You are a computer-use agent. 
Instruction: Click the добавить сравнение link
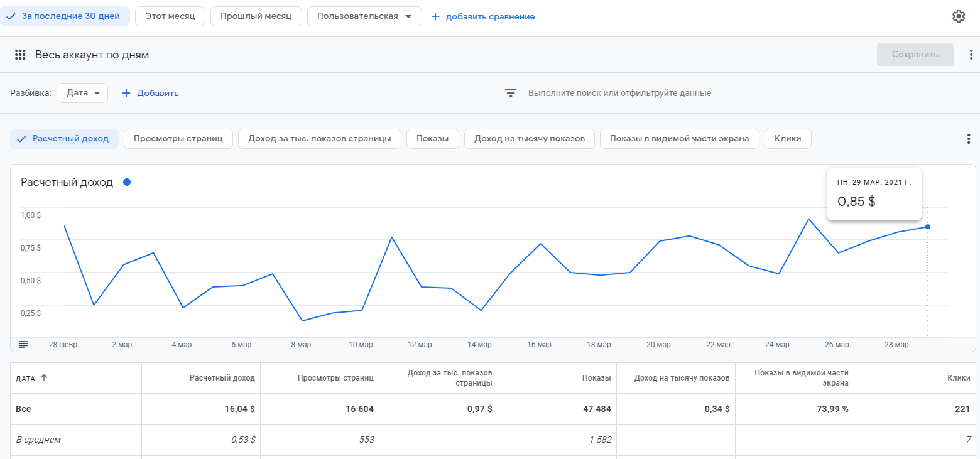[x=483, y=16]
